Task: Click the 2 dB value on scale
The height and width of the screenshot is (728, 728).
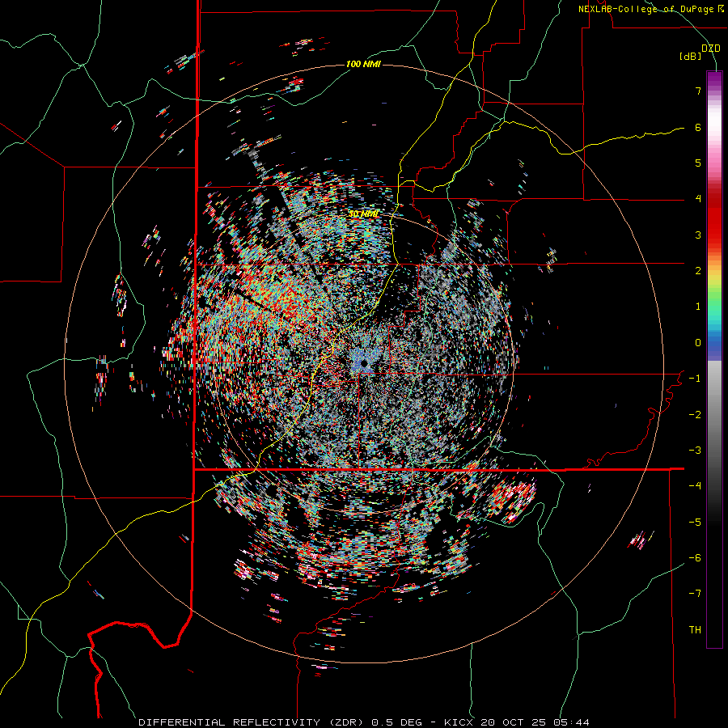Action: click(698, 271)
